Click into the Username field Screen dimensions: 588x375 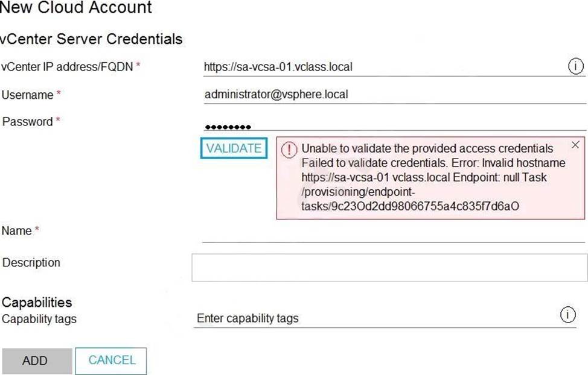[394, 95]
